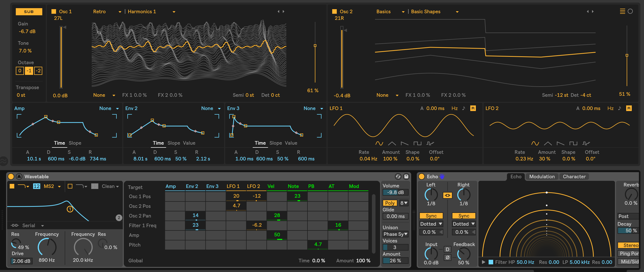
Task: Select sawtooth wave shape for LFO 2
Action: click(x=560, y=143)
